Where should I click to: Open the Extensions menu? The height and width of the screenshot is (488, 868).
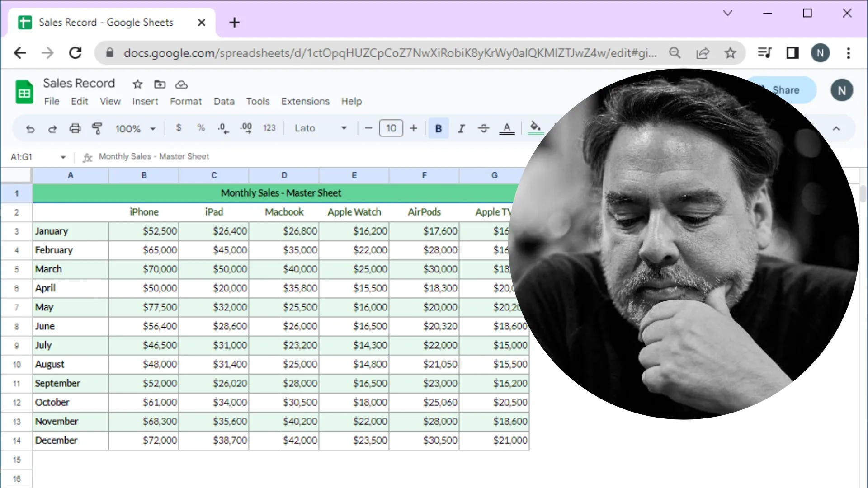[305, 101]
